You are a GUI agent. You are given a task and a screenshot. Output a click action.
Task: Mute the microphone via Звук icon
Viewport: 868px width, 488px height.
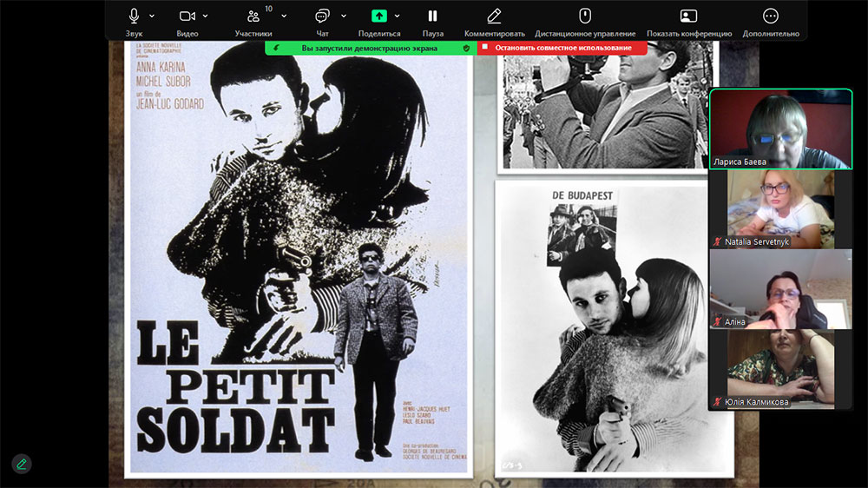(134, 16)
